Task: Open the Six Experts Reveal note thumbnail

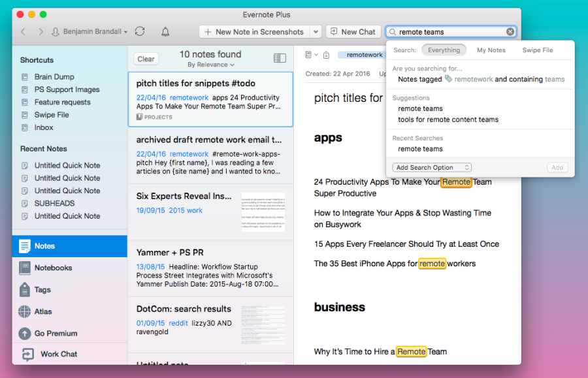Action: coord(263,212)
